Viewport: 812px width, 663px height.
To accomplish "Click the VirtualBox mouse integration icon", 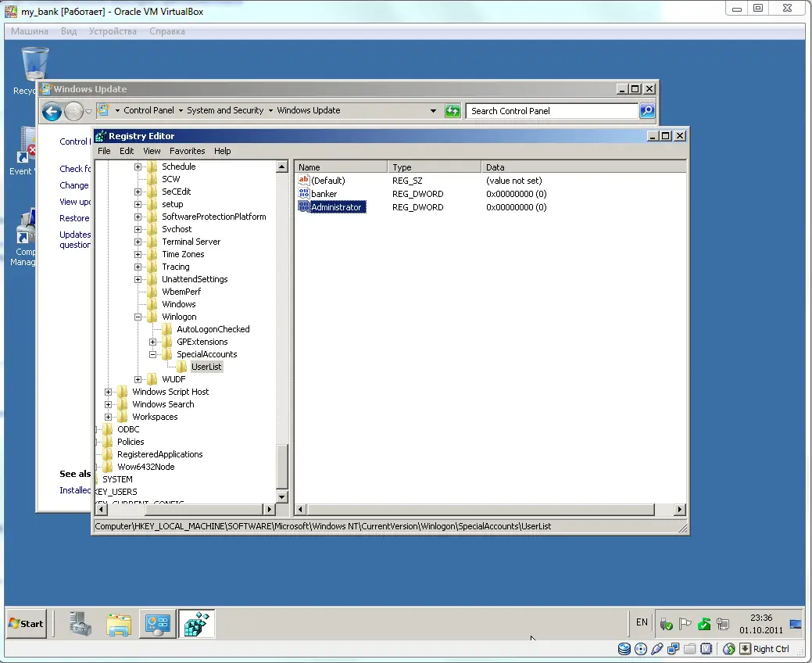I will pos(728,648).
